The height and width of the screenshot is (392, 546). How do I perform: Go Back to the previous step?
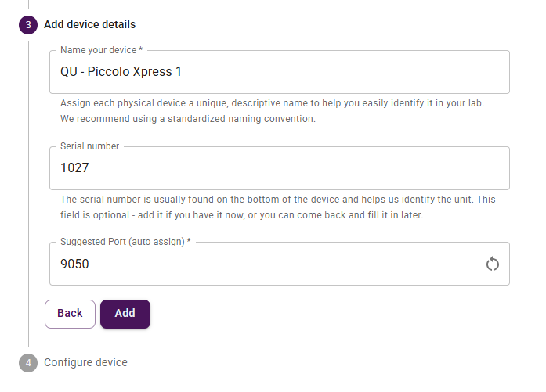click(70, 314)
